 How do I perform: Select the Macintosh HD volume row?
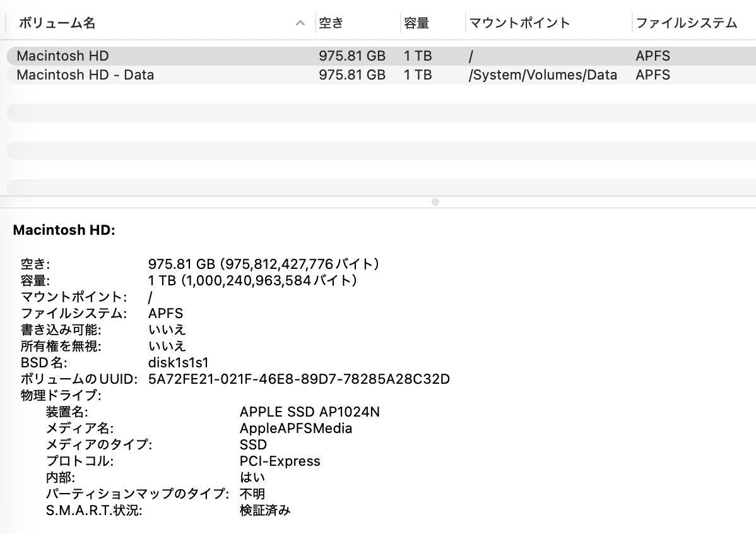pyautogui.click(x=63, y=56)
